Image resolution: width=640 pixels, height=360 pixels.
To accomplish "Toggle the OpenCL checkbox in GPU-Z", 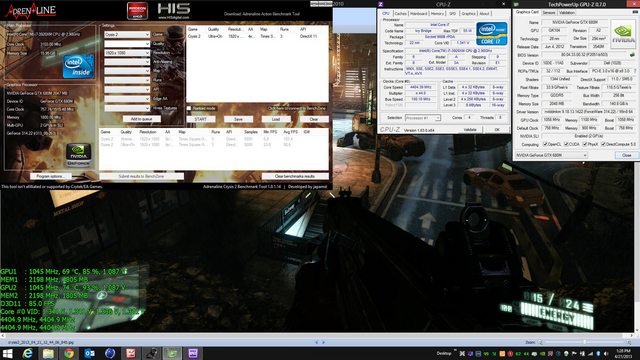I will click(x=545, y=144).
